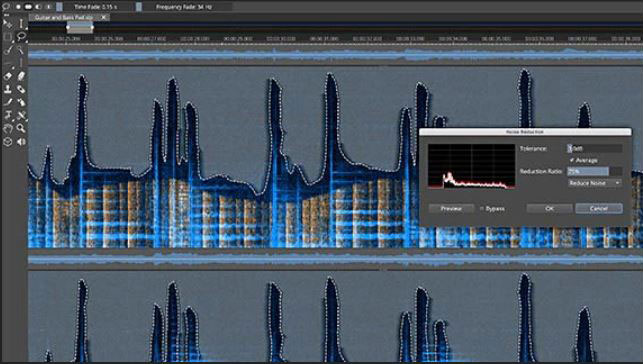Toggle the Average checkbox

[572, 160]
